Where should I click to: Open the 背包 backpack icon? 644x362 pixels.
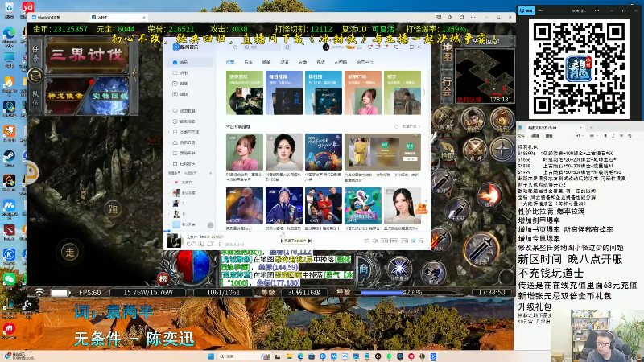(502, 120)
